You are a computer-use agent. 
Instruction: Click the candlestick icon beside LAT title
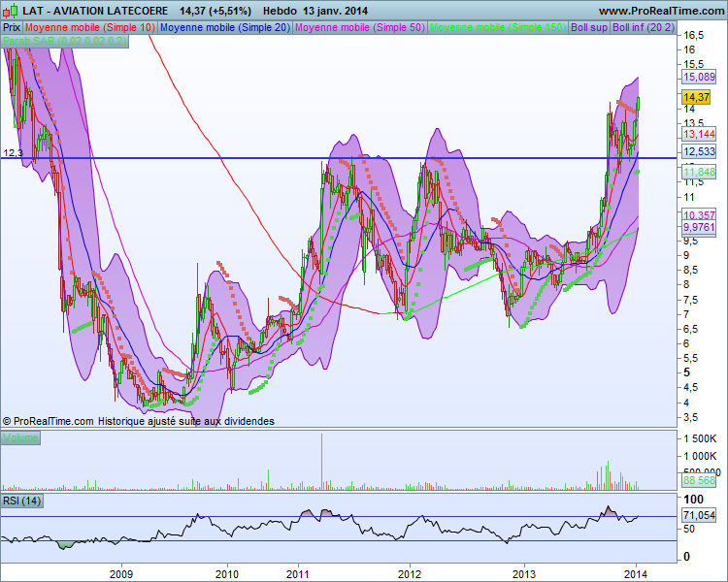coord(11,11)
